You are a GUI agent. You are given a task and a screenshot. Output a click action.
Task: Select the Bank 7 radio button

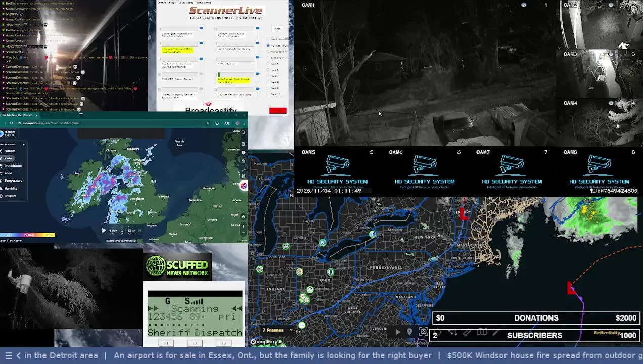click(x=268, y=76)
